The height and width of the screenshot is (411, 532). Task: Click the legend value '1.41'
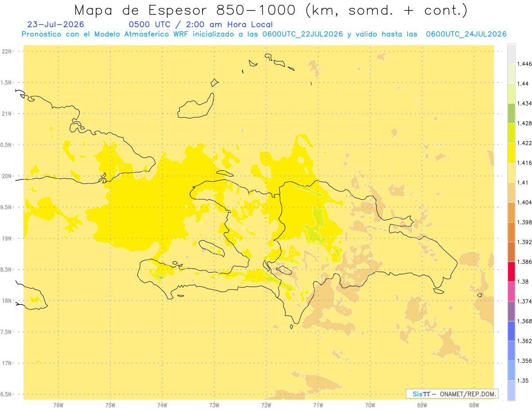pyautogui.click(x=522, y=183)
